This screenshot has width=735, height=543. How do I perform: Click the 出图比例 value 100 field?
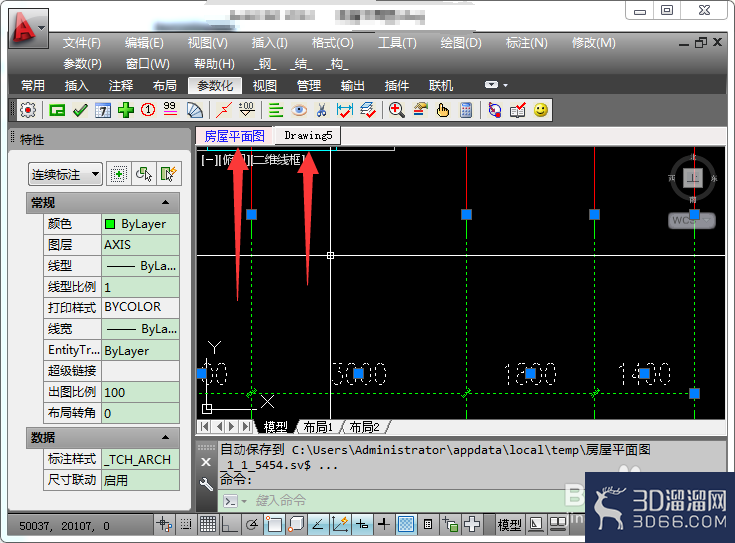(140, 392)
